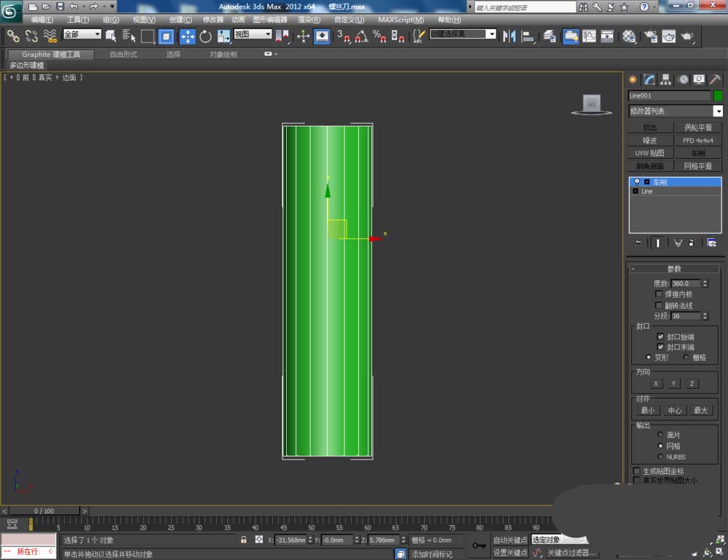Viewport: 728px width, 560px height.
Task: Open the Hierarchy command panel tab
Action: (665, 79)
